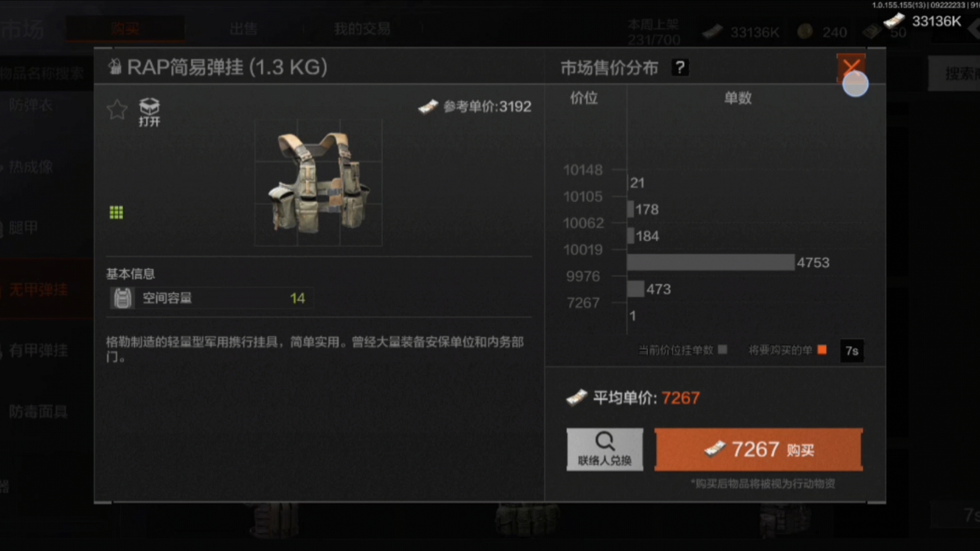Screen dimensions: 980x551
Task: Close the RAP chest rig detail popup
Action: pos(851,67)
